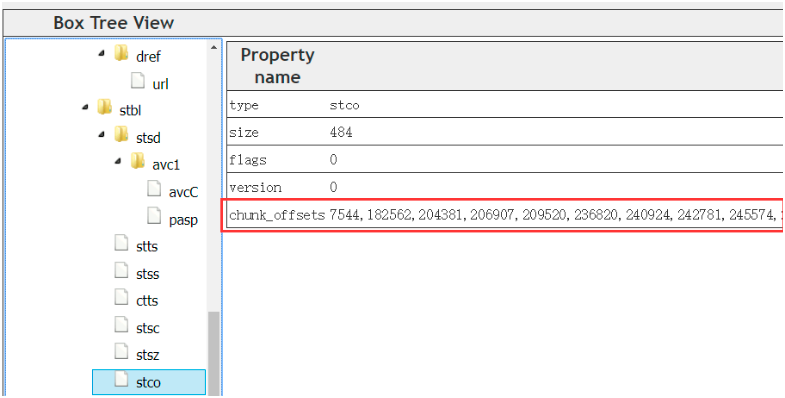This screenshot has width=785, height=398.
Task: Select the pasp box label
Action: (x=183, y=220)
